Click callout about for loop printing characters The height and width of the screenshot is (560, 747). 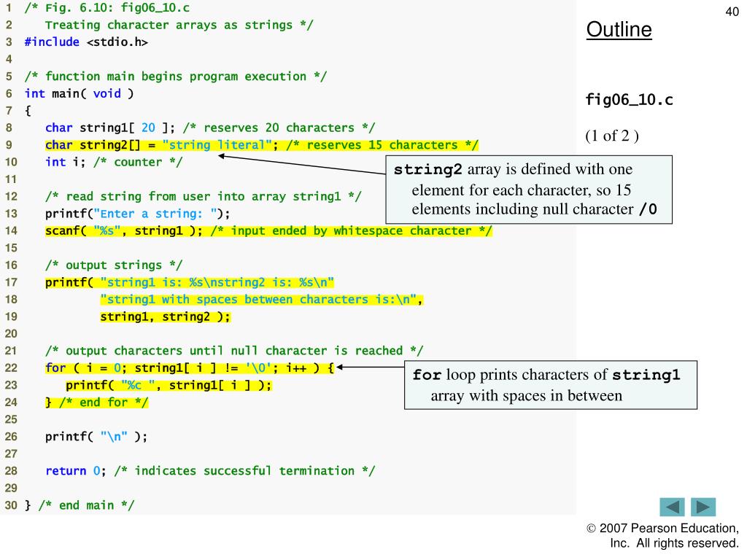[551, 385]
